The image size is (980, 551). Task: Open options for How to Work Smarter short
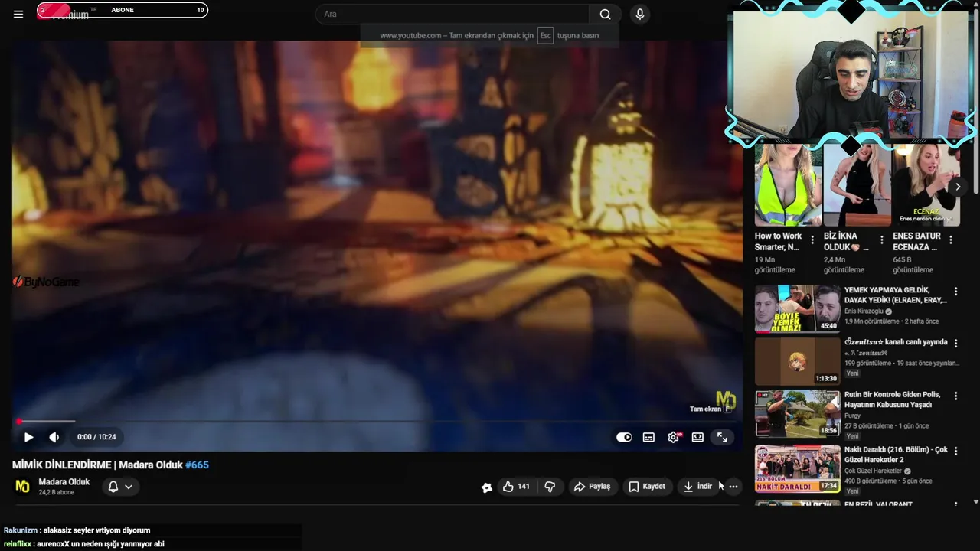coord(812,240)
